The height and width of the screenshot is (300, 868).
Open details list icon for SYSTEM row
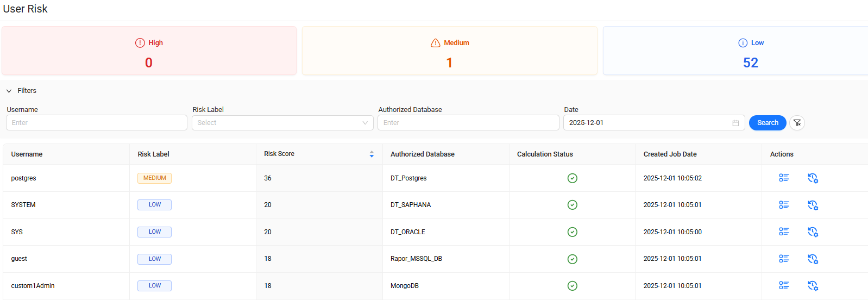click(x=784, y=205)
